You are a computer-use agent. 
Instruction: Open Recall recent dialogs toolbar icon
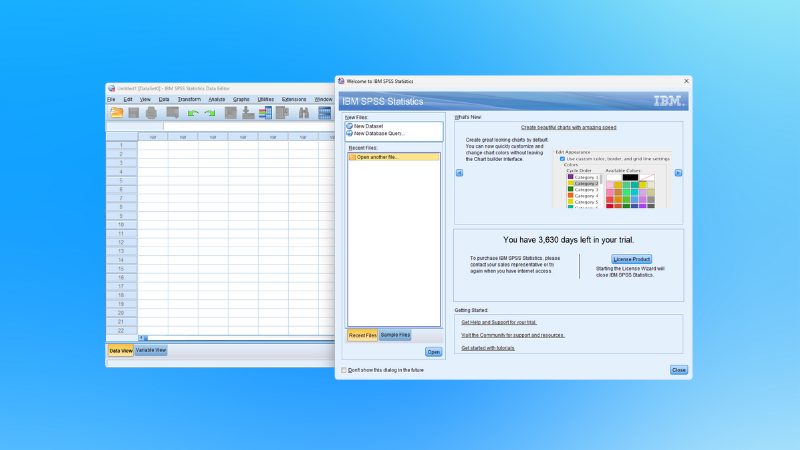tap(172, 113)
